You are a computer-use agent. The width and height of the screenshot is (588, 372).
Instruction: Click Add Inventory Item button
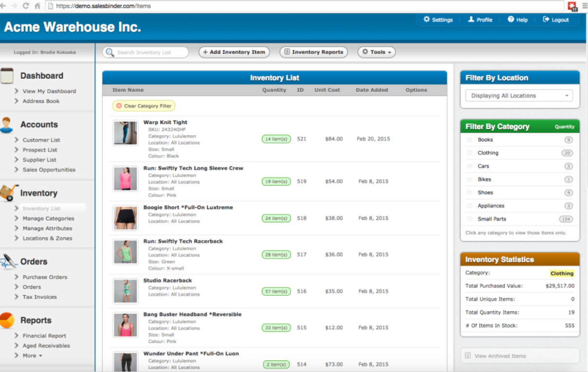click(234, 52)
